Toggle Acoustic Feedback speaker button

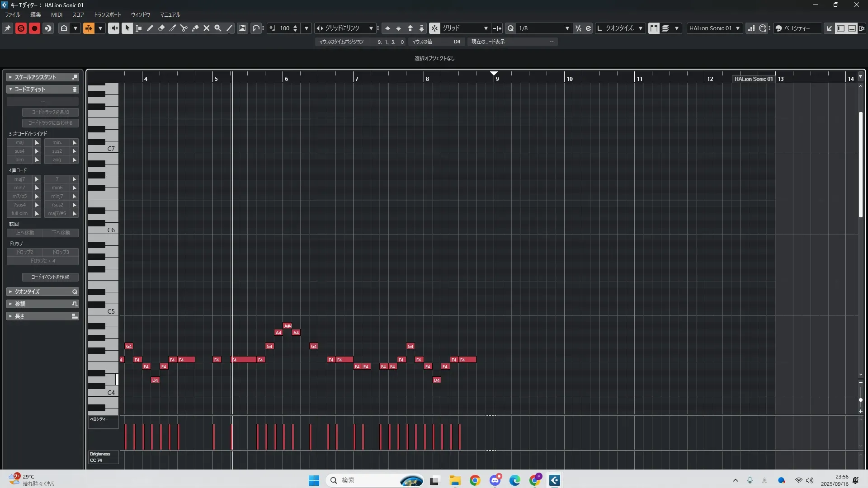[113, 28]
